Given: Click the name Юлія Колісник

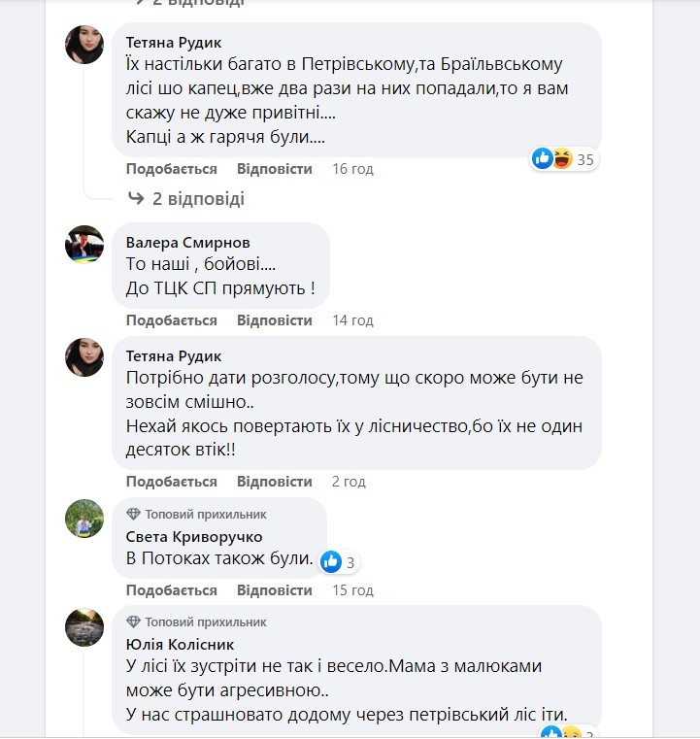Looking at the screenshot, I should pos(181,644).
